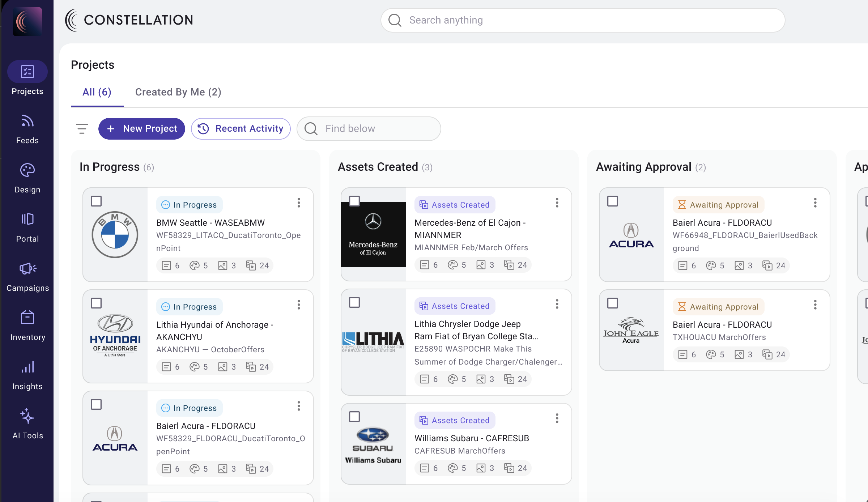
Task: Open the Design palette section
Action: pos(27,178)
